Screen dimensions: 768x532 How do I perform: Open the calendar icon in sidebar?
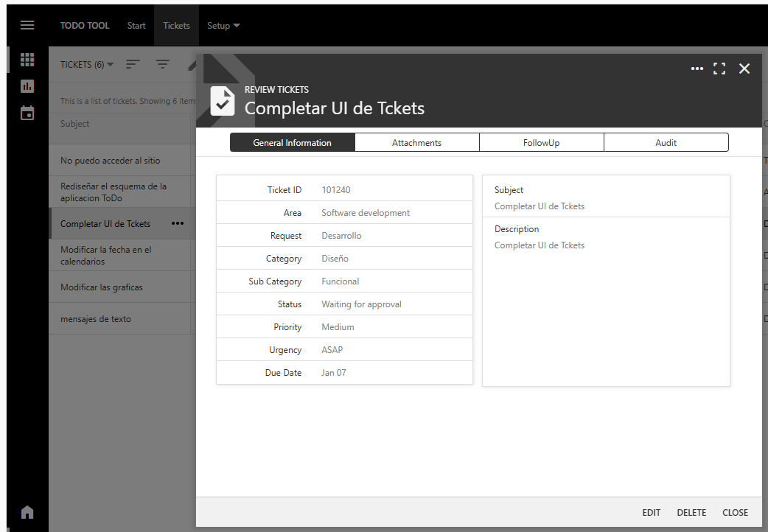27,113
